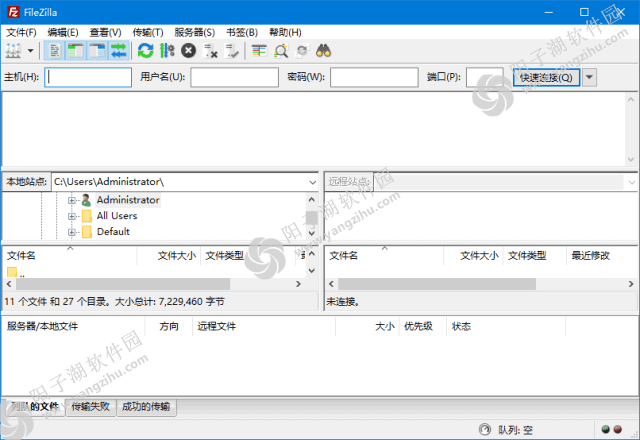Open the 服务器(S) menu
The height and width of the screenshot is (440, 640).
195,32
